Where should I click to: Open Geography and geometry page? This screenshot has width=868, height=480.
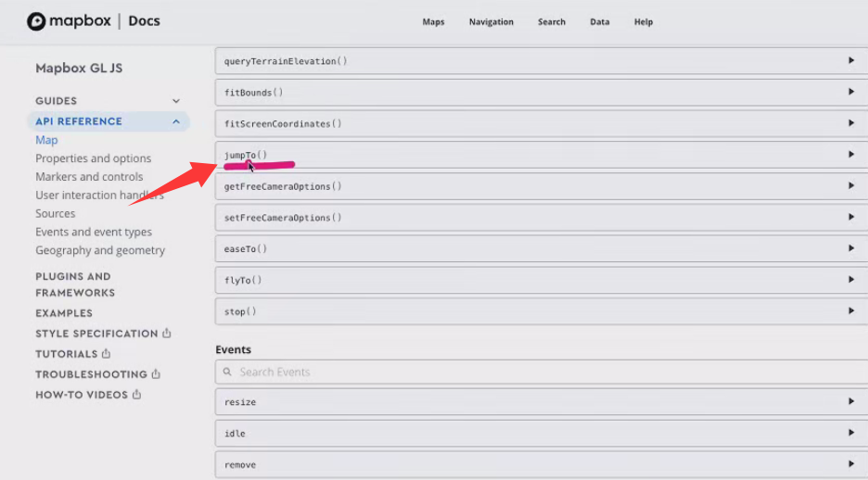coord(100,250)
